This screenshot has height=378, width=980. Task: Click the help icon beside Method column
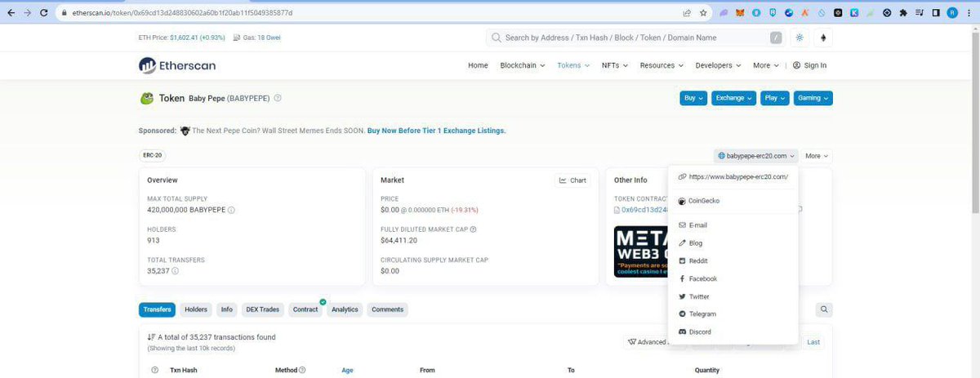click(302, 370)
